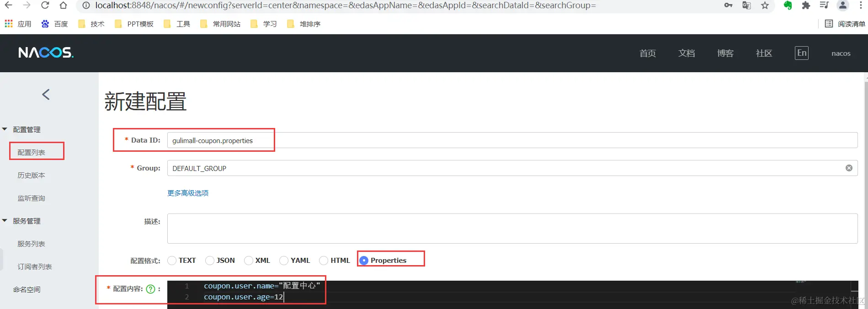This screenshot has width=868, height=309.
Task: Go back using the browser back arrow
Action: pyautogui.click(x=8, y=5)
